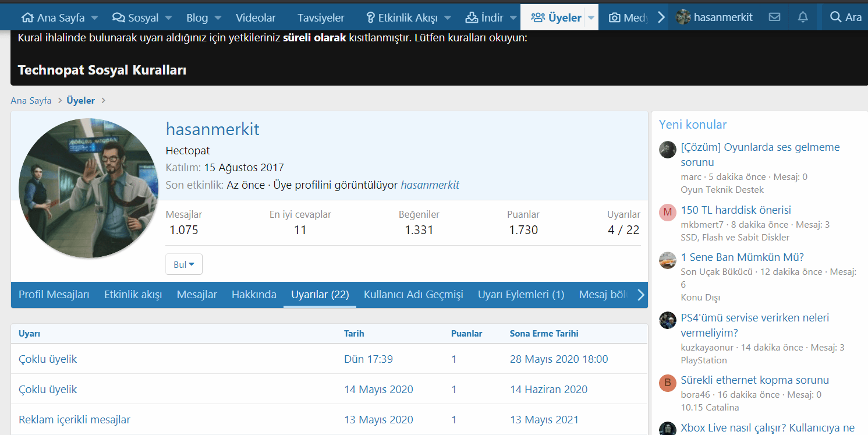This screenshot has height=435, width=868.
Task: Open Videolar in the navigation bar
Action: 256,18
